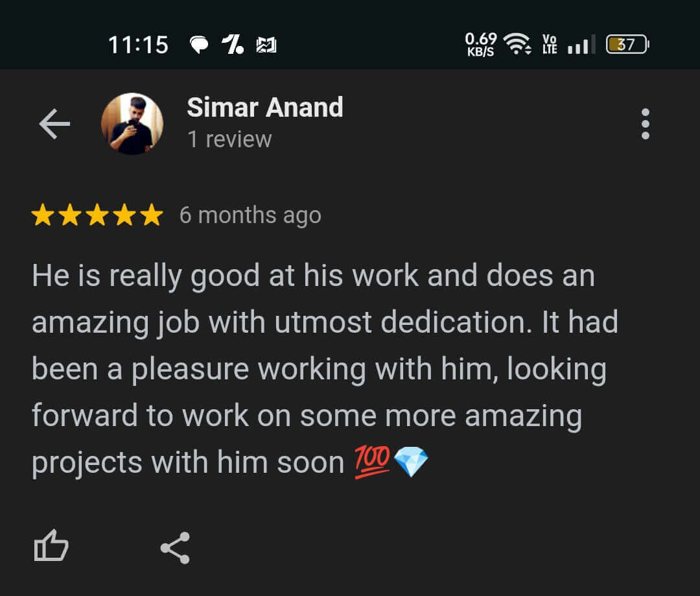Tap the 11:15 clock in status bar
The image size is (700, 596).
(x=139, y=45)
